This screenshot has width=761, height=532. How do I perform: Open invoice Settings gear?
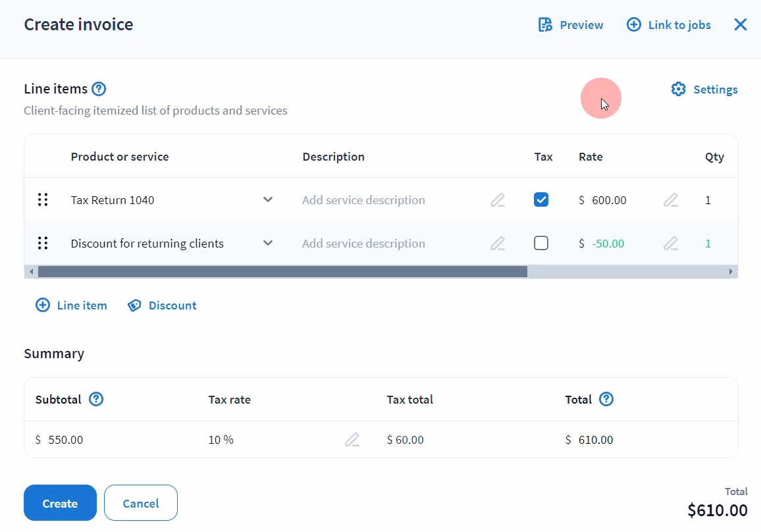(679, 90)
